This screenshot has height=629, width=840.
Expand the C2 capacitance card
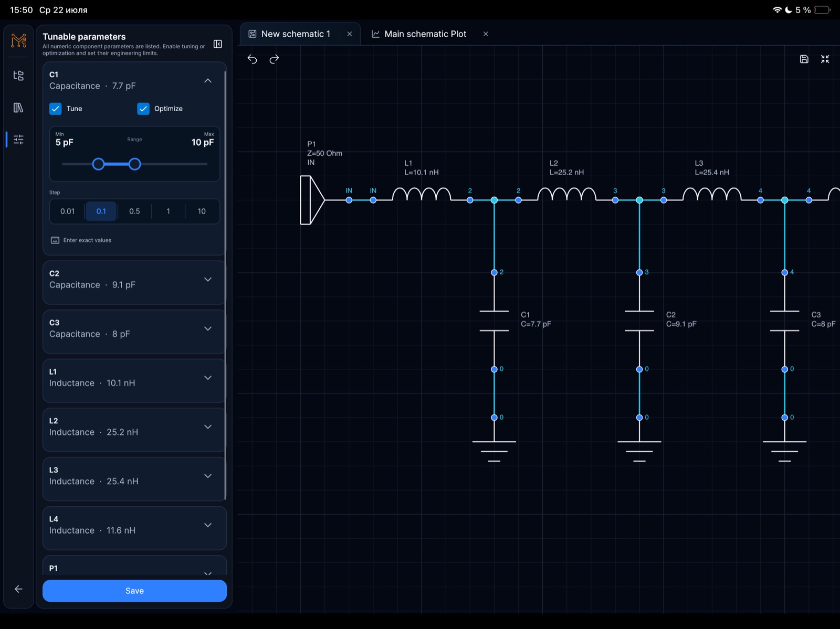tap(208, 280)
